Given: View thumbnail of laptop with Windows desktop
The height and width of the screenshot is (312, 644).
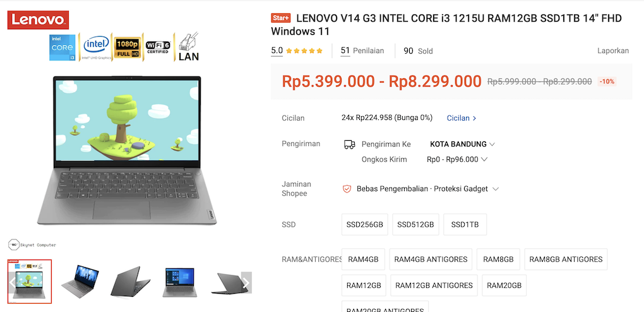Looking at the screenshot, I should tap(179, 282).
